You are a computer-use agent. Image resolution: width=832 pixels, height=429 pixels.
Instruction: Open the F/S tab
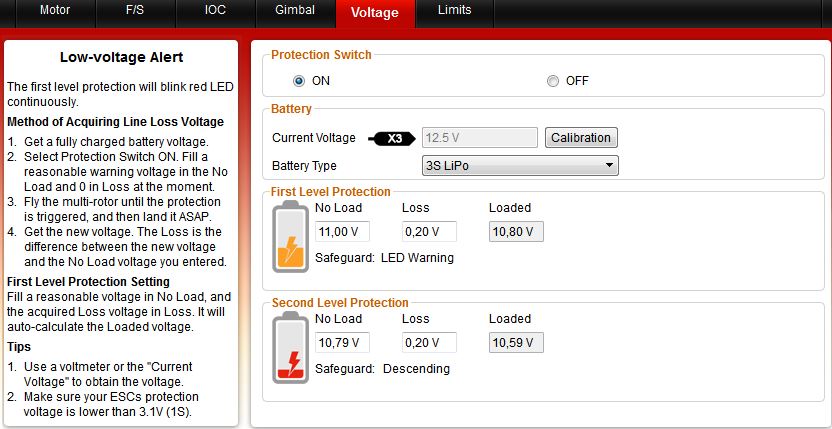135,11
